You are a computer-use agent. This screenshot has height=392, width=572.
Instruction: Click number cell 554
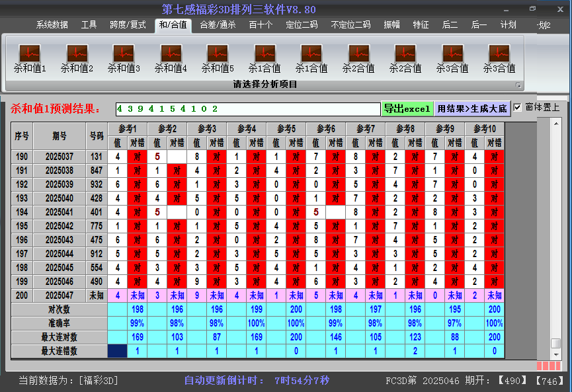[97, 268]
